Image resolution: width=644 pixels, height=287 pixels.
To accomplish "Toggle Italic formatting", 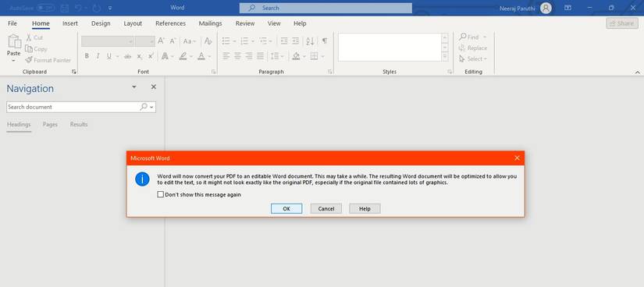I will (x=98, y=56).
